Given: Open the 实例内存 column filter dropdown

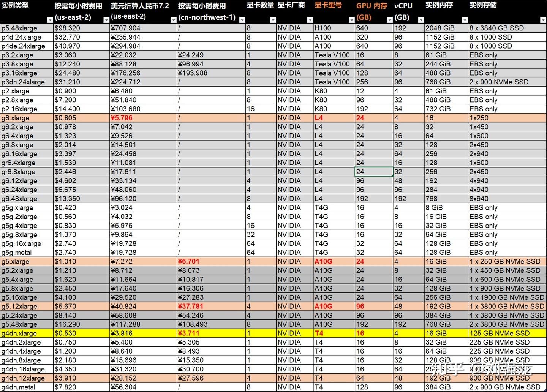Looking at the screenshot, I should (x=465, y=20).
